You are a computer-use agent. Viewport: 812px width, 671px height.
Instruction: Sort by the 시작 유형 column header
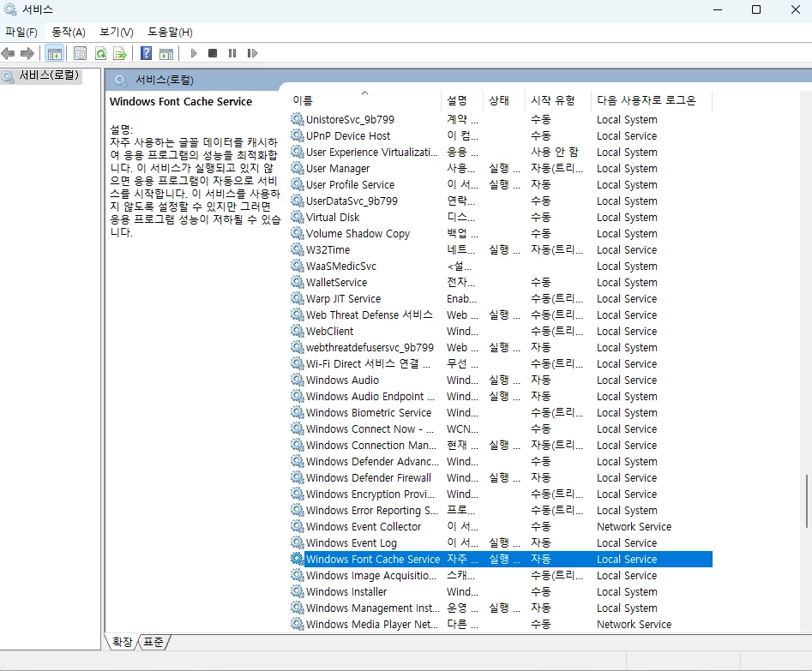click(557, 100)
